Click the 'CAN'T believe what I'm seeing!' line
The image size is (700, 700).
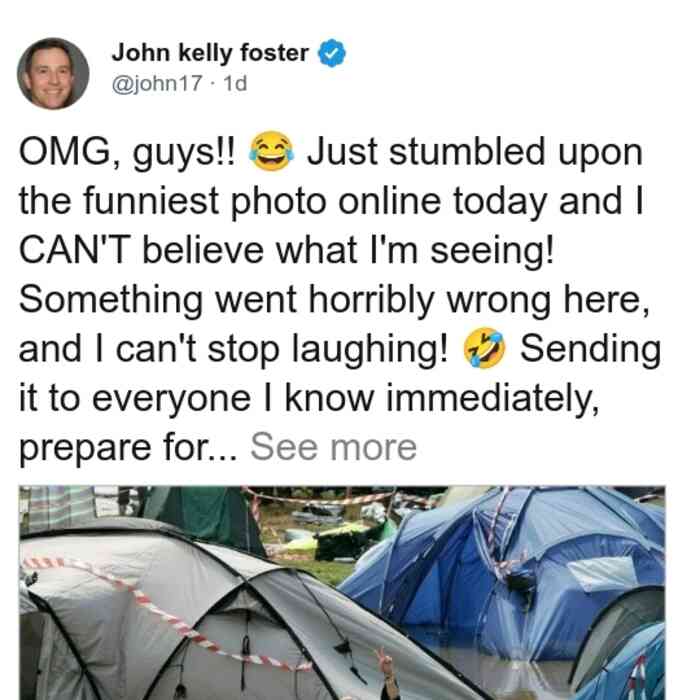point(286,250)
